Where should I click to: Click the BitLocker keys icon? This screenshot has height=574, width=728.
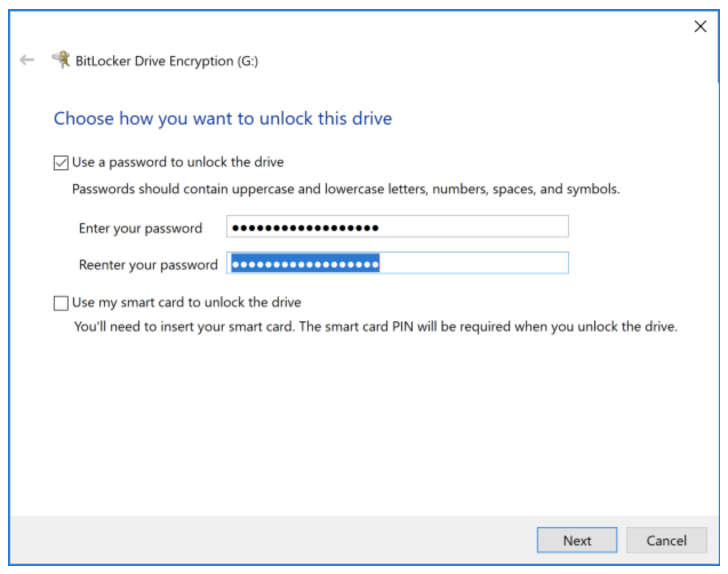tap(61, 59)
